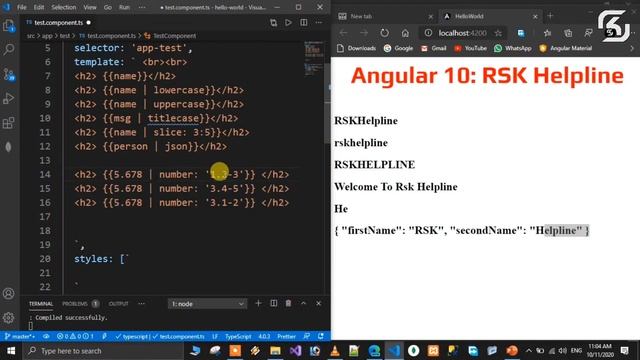The width and height of the screenshot is (640, 360).
Task: Open the Run menu
Action: [x=124, y=7]
